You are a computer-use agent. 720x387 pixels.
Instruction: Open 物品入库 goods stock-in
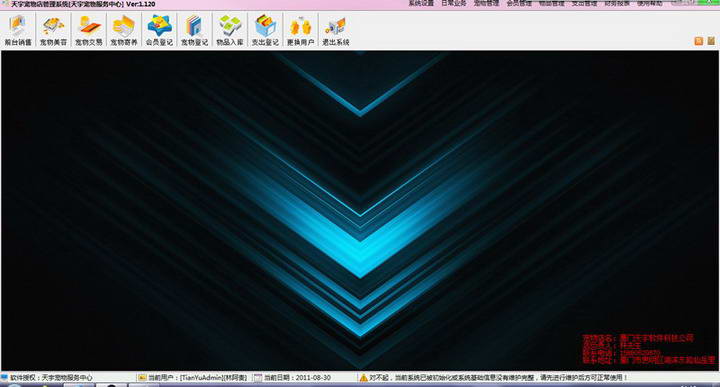click(230, 30)
